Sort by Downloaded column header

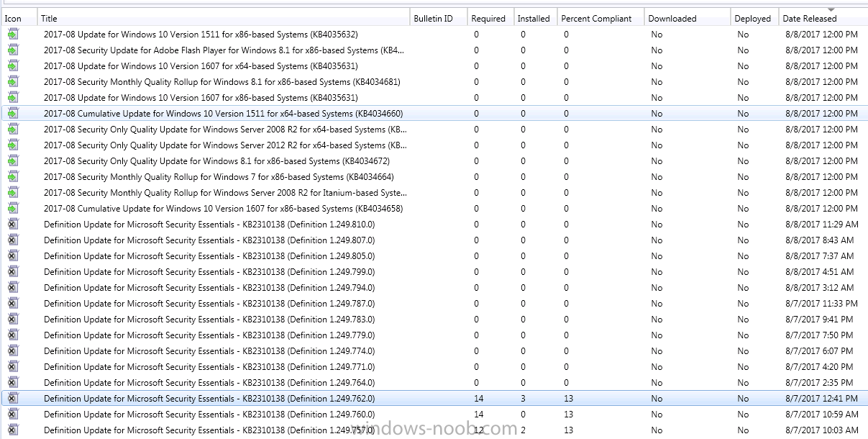point(687,18)
